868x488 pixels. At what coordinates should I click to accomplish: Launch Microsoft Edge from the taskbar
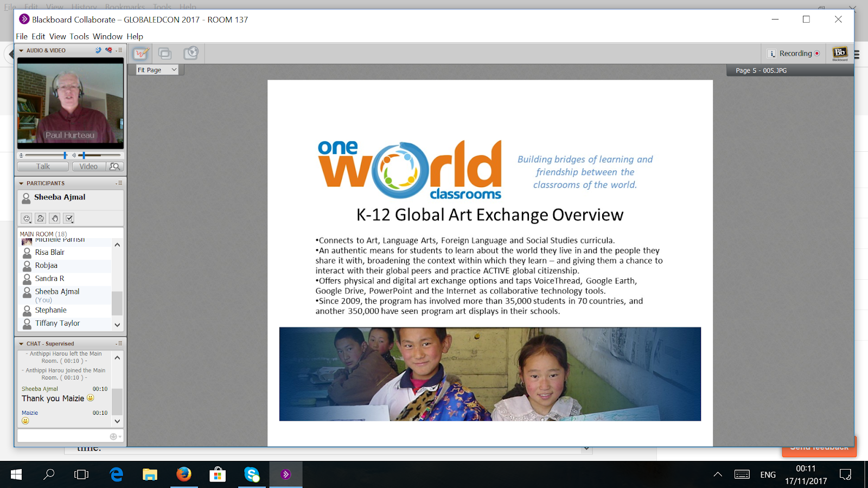point(116,474)
